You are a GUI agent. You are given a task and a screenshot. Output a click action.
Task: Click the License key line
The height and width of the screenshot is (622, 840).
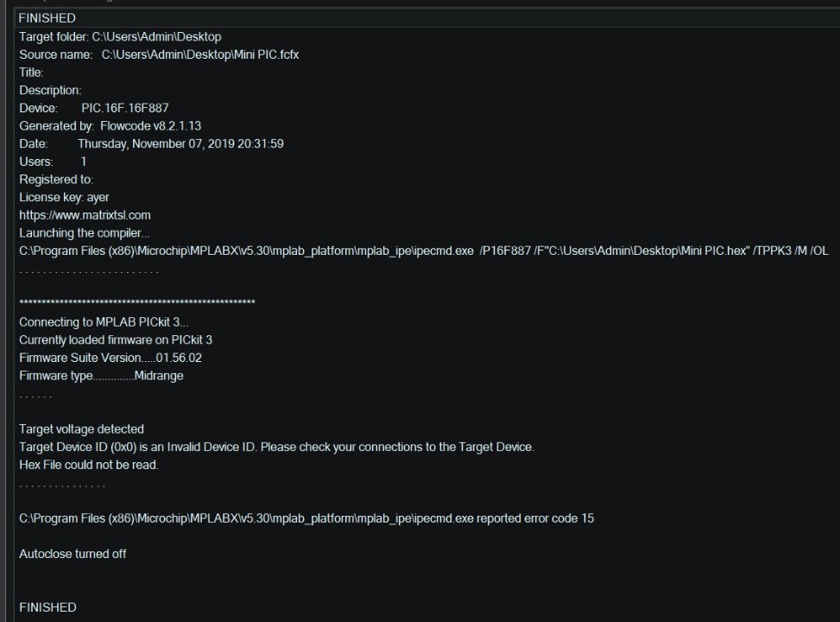point(64,197)
